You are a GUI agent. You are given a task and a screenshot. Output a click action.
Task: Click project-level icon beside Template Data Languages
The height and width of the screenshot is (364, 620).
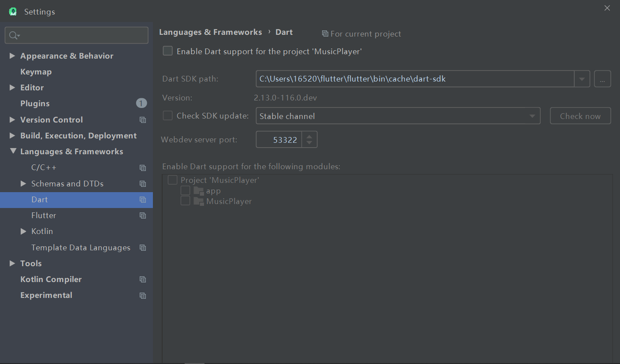pyautogui.click(x=143, y=248)
